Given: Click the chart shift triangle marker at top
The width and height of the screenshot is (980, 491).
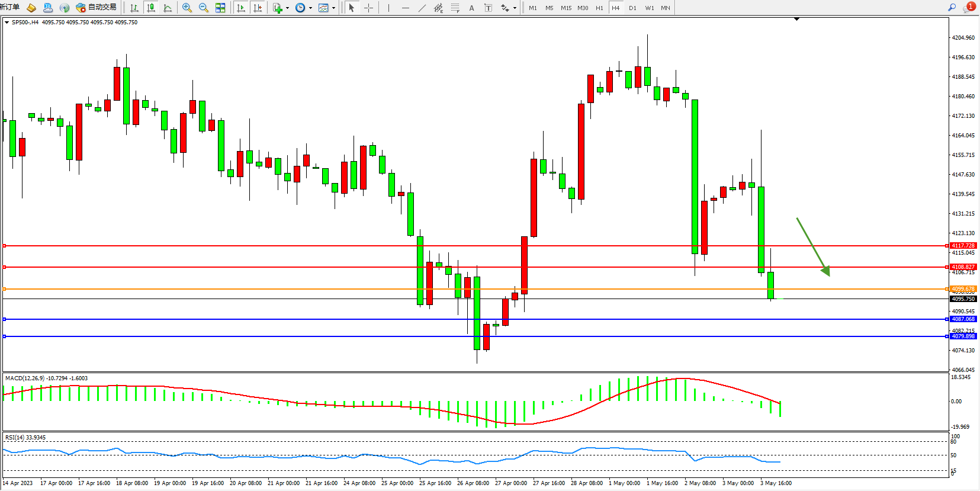Looking at the screenshot, I should [x=796, y=19].
